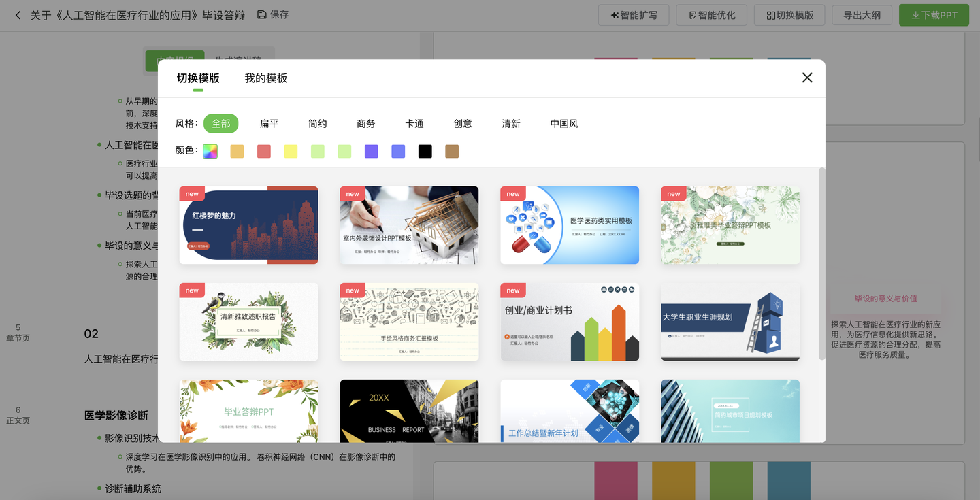The width and height of the screenshot is (980, 500).
Task: Enable the 简约 style filter
Action: [317, 123]
